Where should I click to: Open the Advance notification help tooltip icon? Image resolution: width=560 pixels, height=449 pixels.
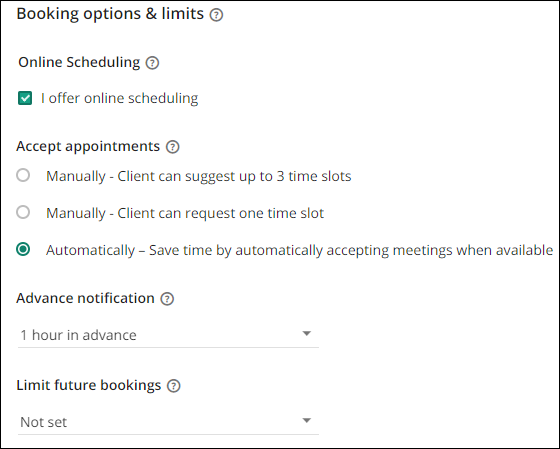pyautogui.click(x=167, y=299)
